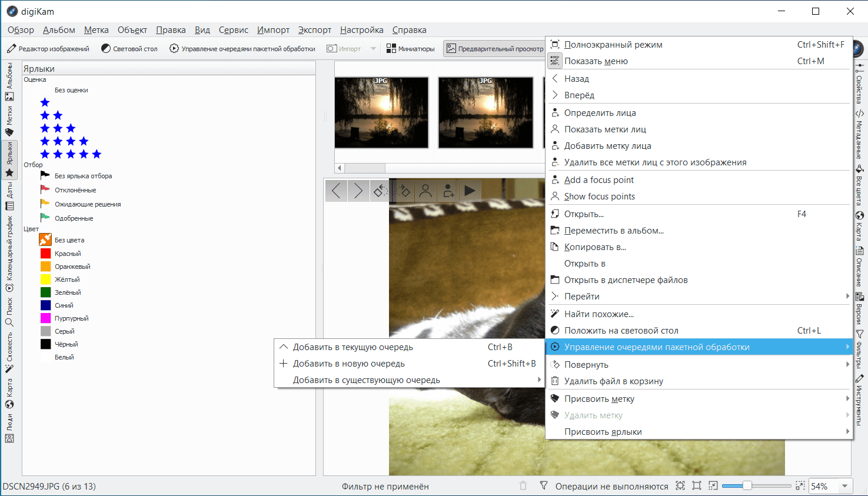This screenshot has height=496, width=868.
Task: Select the 'Отклонённые' red flag filter
Action: pyautogui.click(x=68, y=190)
